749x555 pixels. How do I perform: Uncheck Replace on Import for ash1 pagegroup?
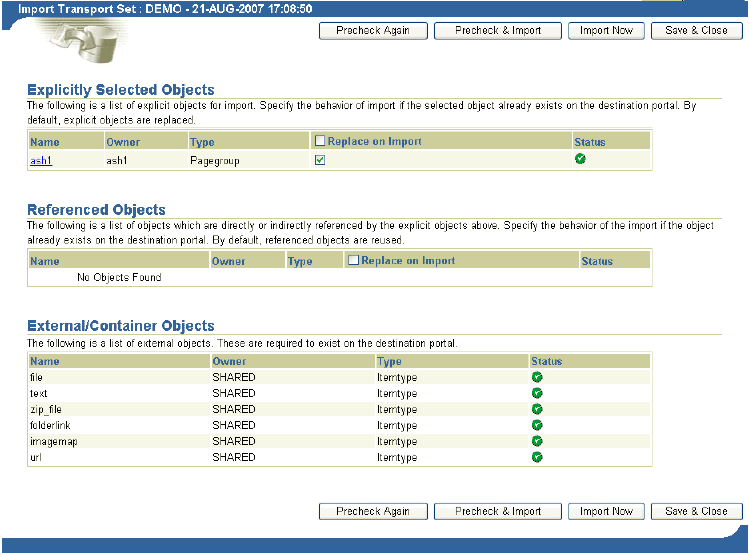[x=320, y=160]
